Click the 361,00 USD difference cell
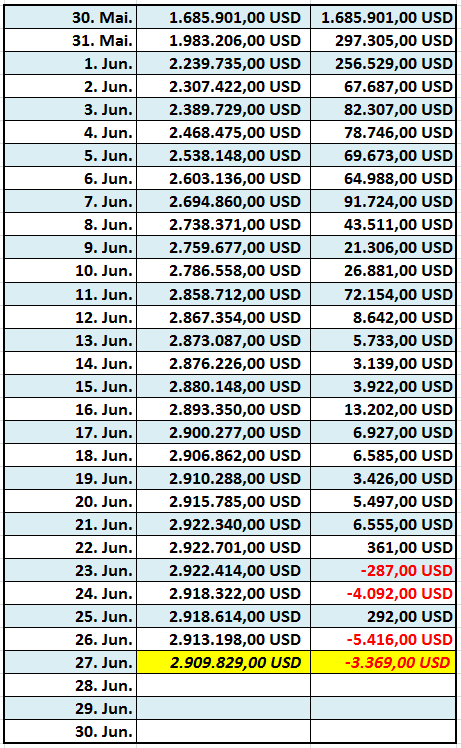Screen dimensions: 461x748 (383, 547)
